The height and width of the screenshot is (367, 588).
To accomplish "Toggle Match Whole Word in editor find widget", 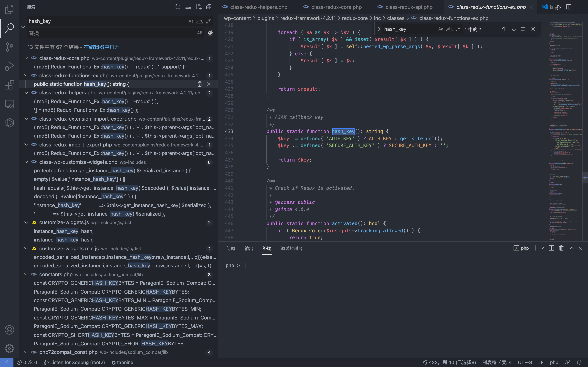I will pos(449,29).
